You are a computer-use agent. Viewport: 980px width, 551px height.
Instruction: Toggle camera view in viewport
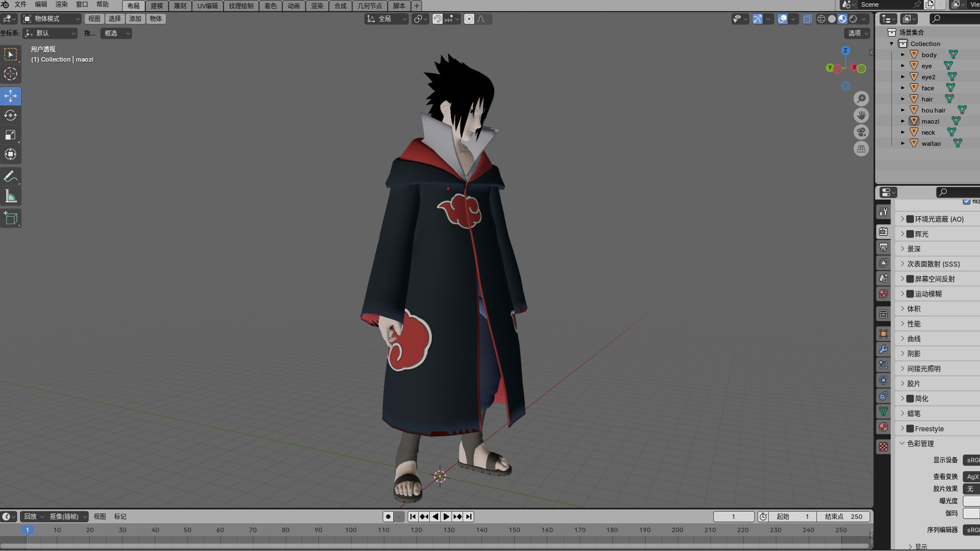click(x=861, y=132)
